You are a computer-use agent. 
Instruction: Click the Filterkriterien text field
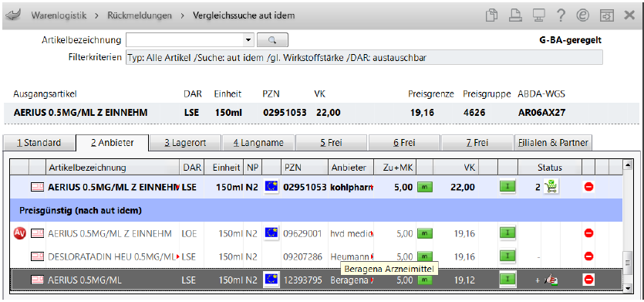pos(364,58)
